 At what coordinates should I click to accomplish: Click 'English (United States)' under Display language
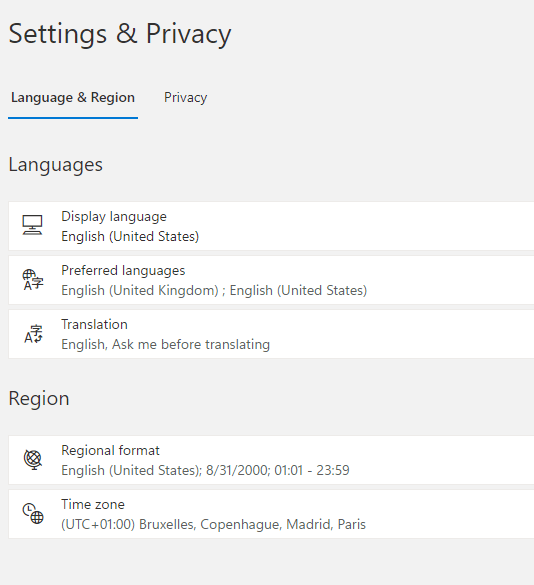click(130, 236)
